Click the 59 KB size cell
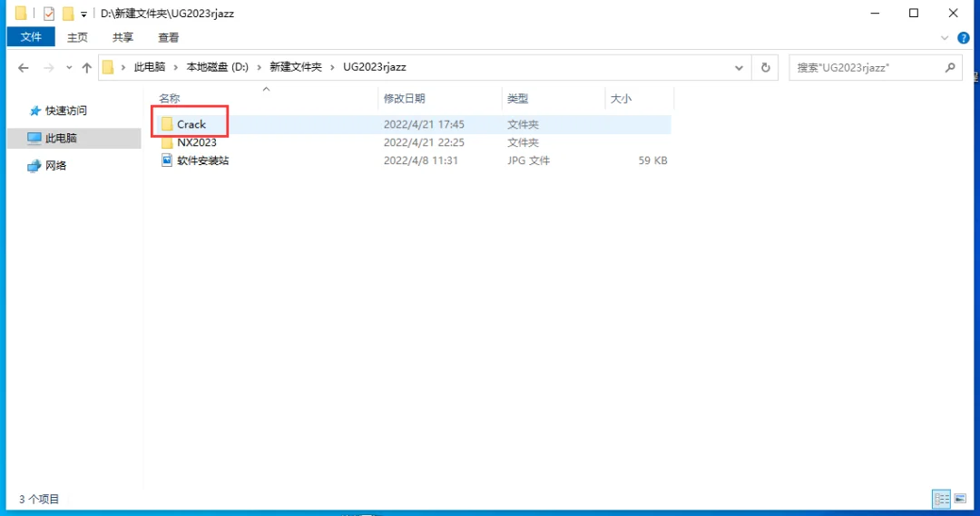980x516 pixels. 652,161
